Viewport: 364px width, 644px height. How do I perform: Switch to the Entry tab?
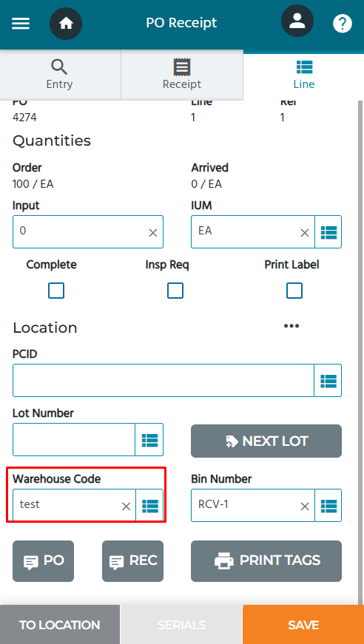click(60, 75)
